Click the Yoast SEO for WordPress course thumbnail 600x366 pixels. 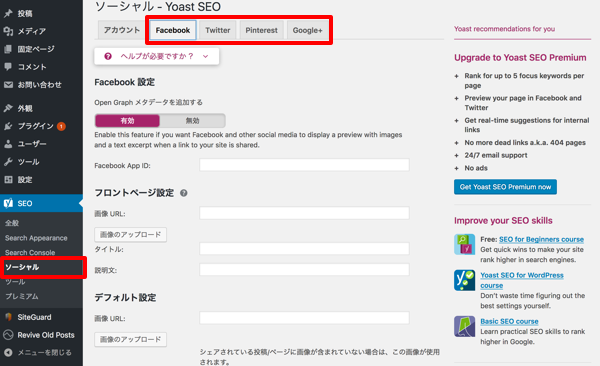pos(465,280)
